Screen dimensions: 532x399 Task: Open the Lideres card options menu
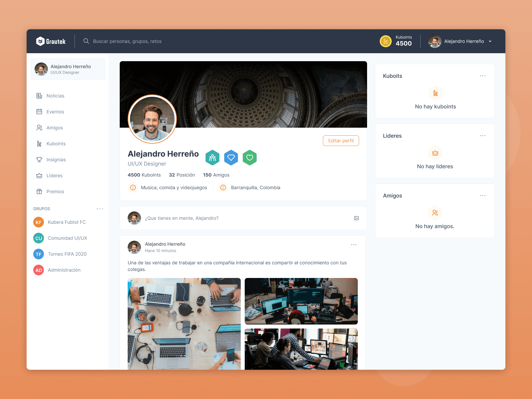(483, 136)
